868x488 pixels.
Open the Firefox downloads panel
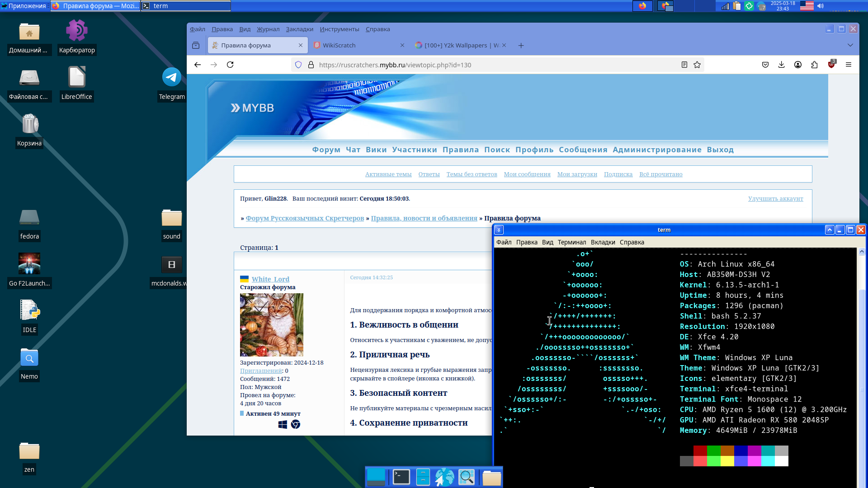point(781,65)
